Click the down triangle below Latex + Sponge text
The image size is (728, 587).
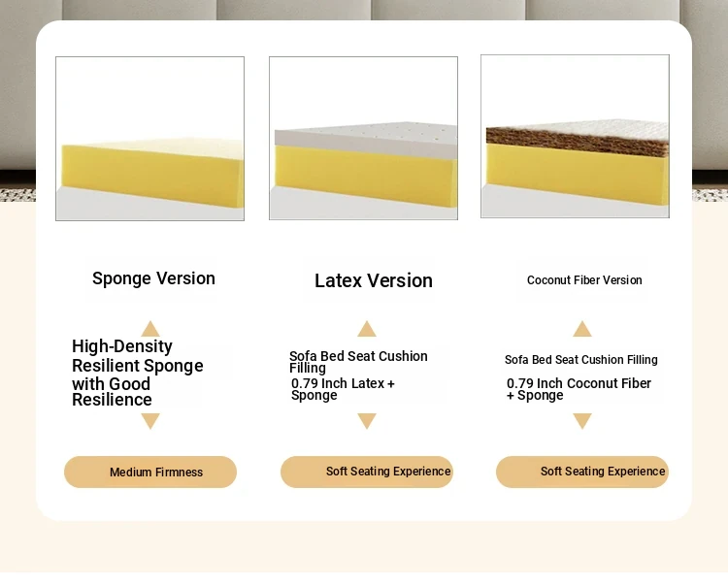[x=366, y=421]
